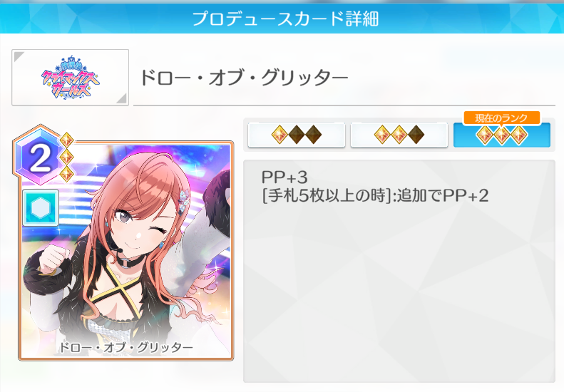
Task: Click the middle rank star on card
Action: [x=66, y=157]
